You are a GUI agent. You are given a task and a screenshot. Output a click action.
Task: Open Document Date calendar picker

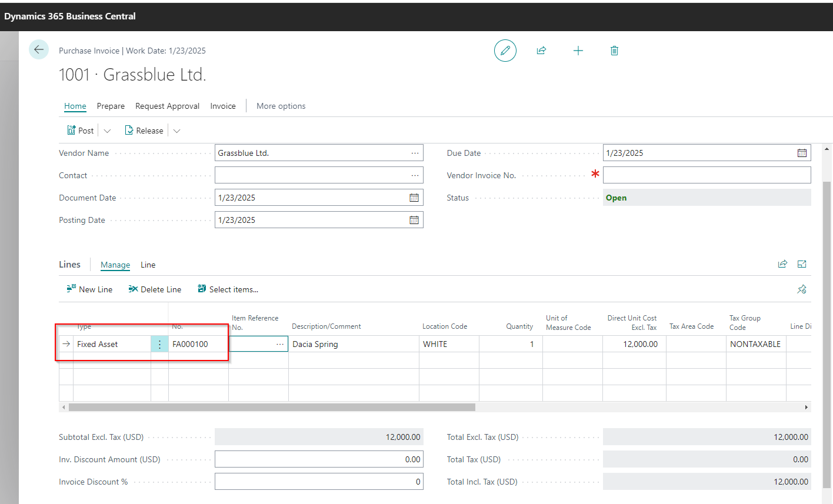point(414,198)
